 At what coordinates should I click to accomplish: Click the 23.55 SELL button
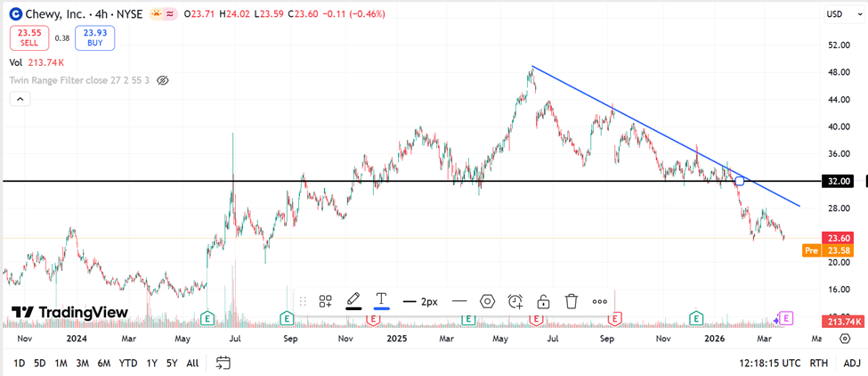coord(29,37)
